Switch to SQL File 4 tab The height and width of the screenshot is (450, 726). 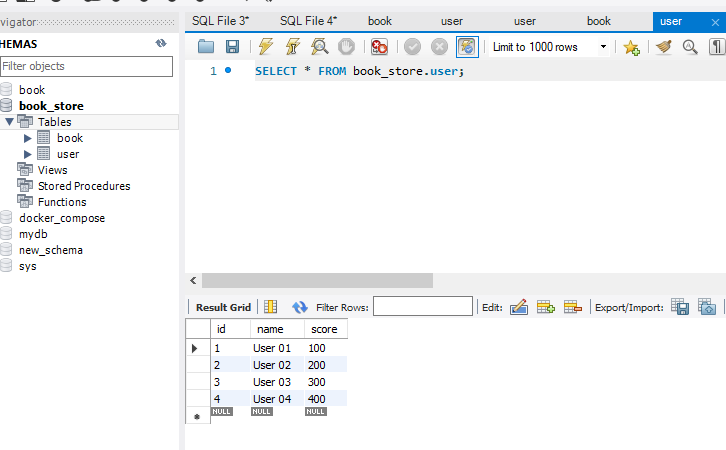click(x=308, y=21)
